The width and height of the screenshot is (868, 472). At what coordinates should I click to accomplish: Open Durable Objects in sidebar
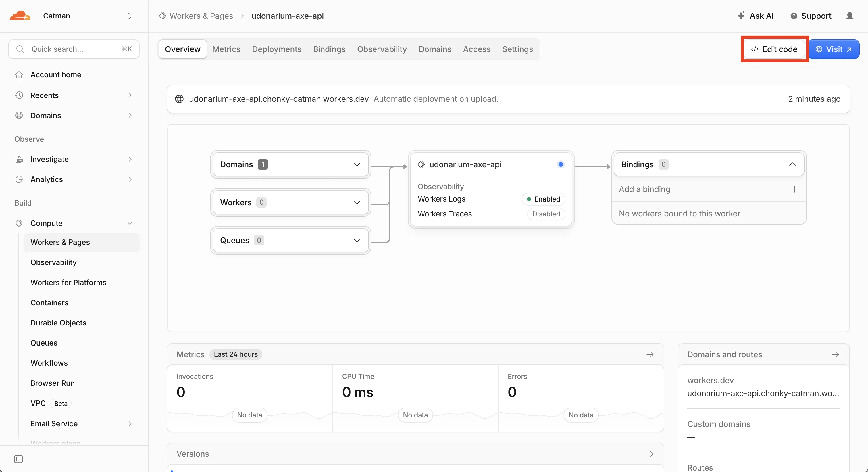[x=58, y=323]
